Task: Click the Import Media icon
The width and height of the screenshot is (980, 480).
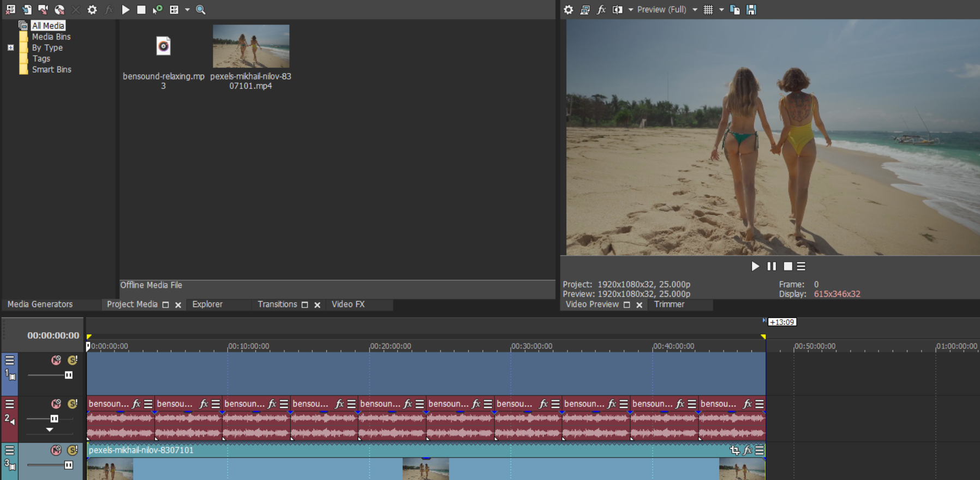Action: (x=27, y=9)
